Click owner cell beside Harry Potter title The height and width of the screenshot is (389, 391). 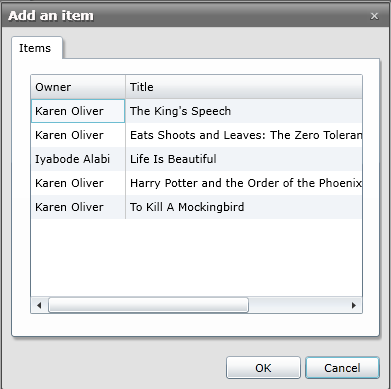tap(78, 183)
